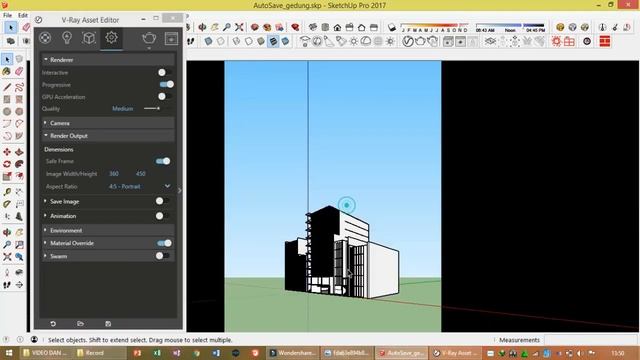Viewport: 640px width, 360px height.
Task: Select the Zoom Extents tool in left toolbar
Action: tap(7, 257)
